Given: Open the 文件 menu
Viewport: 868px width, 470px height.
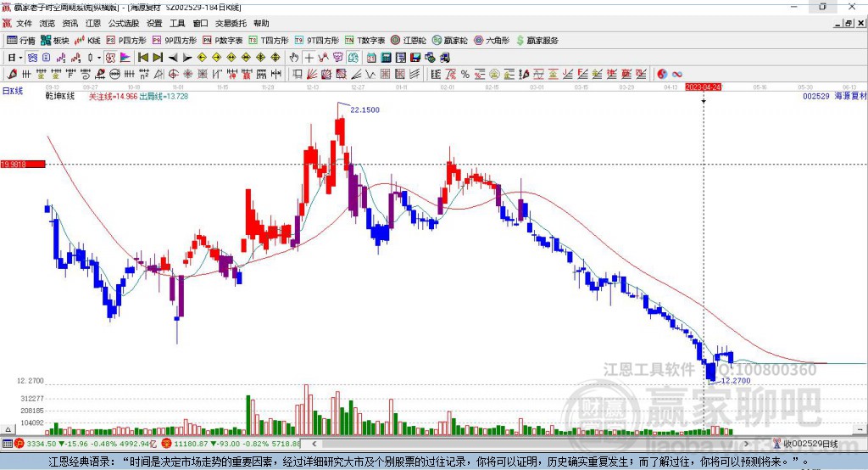Looking at the screenshot, I should click(x=24, y=23).
